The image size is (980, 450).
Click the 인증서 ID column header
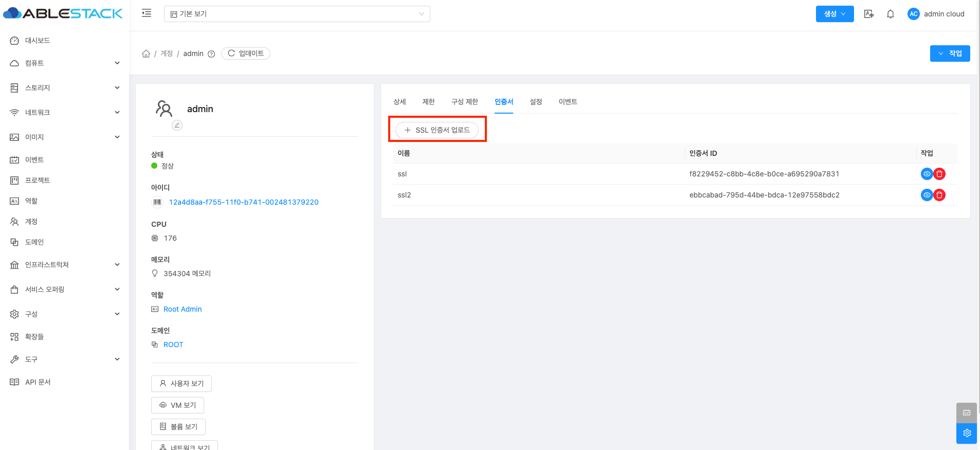801,153
